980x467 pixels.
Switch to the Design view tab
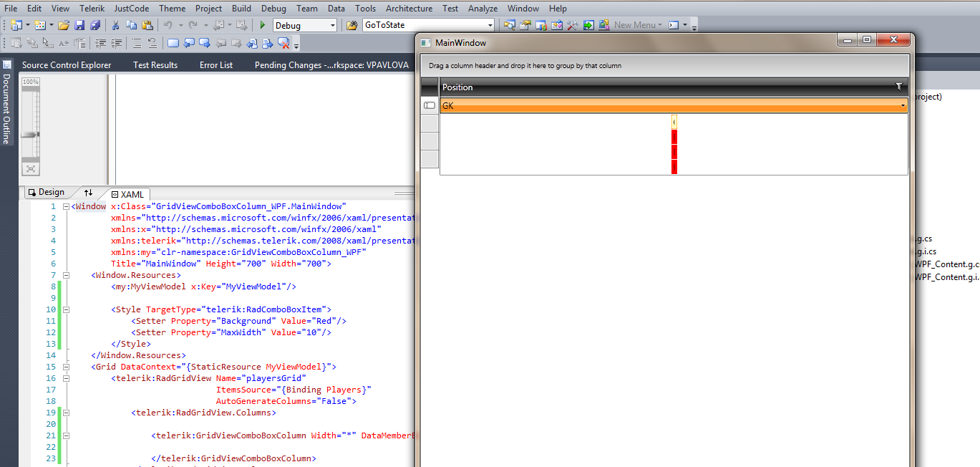47,192
